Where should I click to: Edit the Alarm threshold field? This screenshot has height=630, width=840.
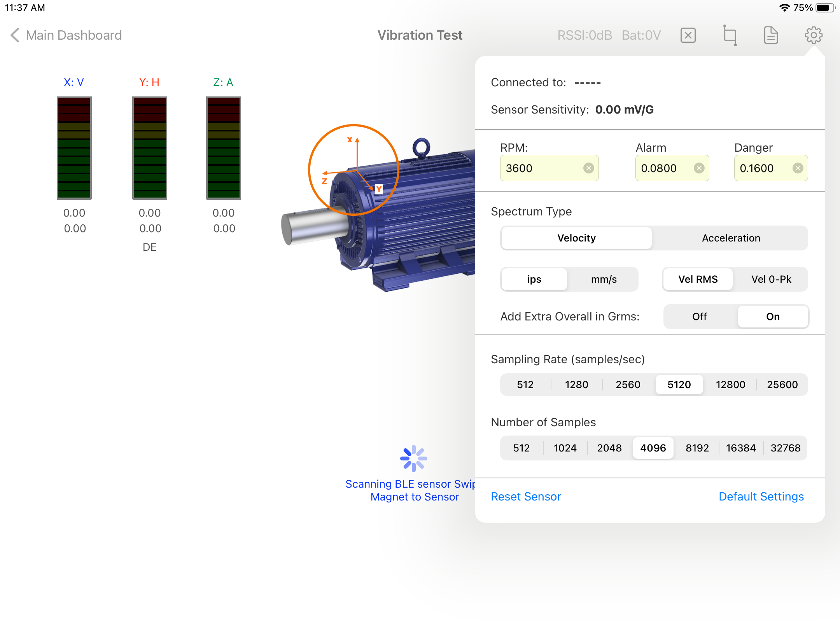coord(672,168)
